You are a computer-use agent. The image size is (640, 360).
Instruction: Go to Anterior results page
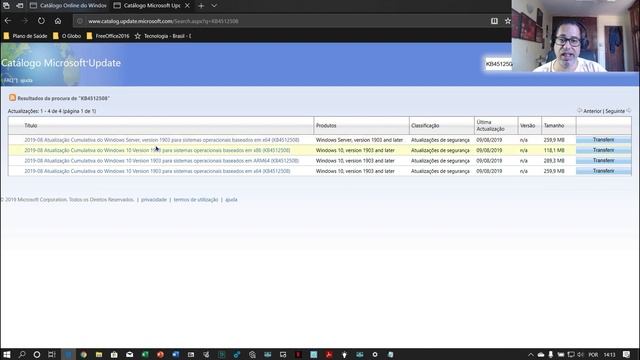coord(592,111)
